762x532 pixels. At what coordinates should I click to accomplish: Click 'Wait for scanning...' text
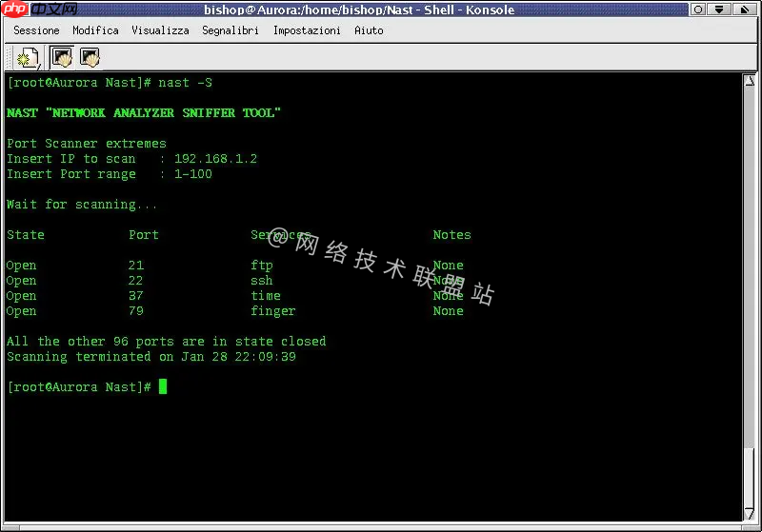click(82, 205)
